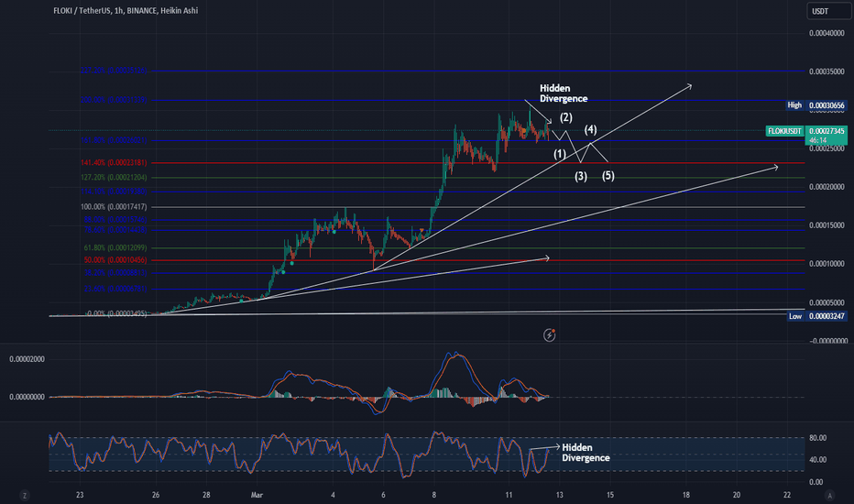The width and height of the screenshot is (854, 504).
Task: Click the 18 date on time axis
Action: pyautogui.click(x=686, y=495)
